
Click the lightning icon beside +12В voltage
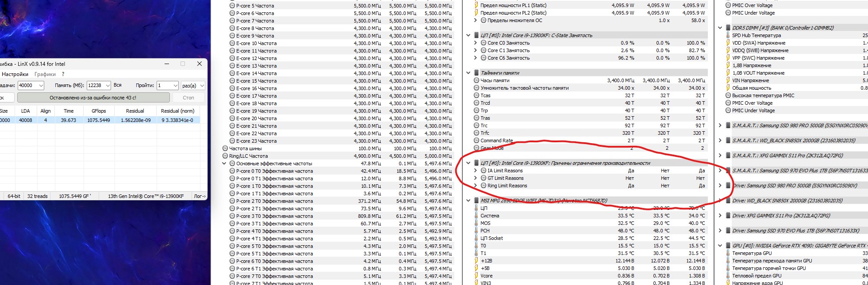click(476, 261)
